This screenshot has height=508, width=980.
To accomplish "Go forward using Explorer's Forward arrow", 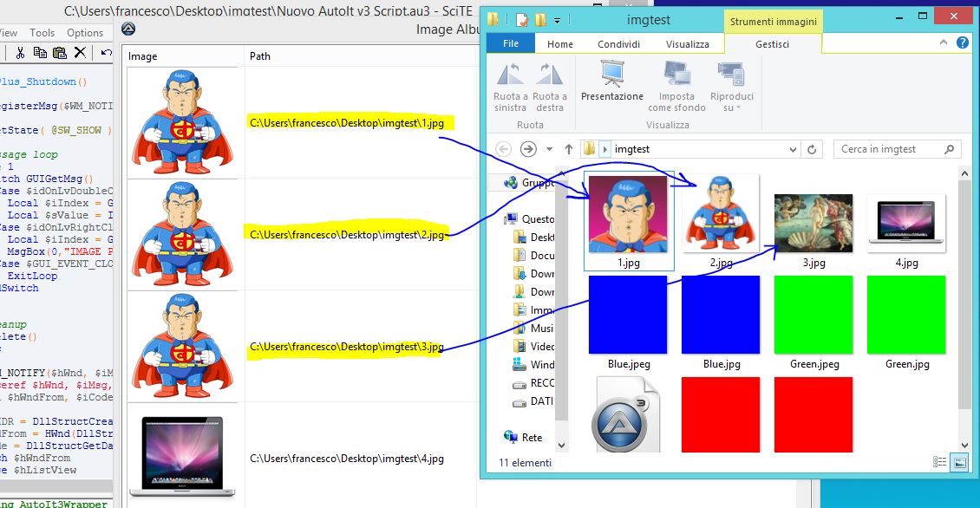I will (x=528, y=149).
